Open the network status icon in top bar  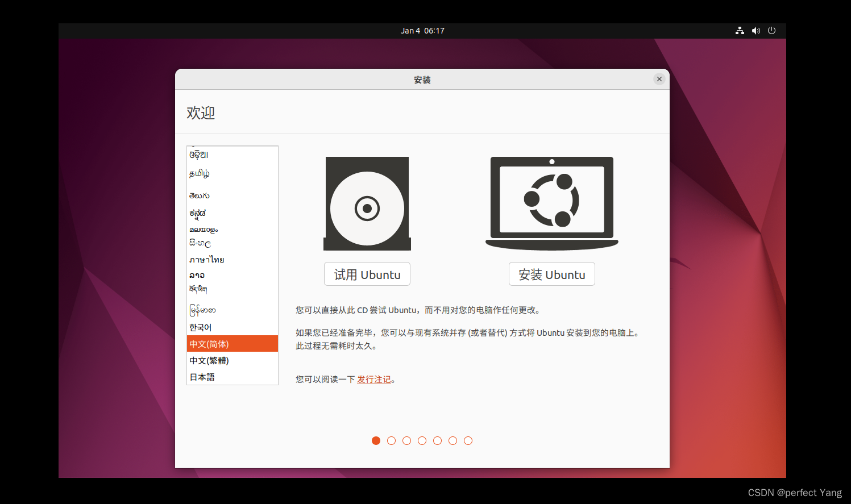(740, 31)
